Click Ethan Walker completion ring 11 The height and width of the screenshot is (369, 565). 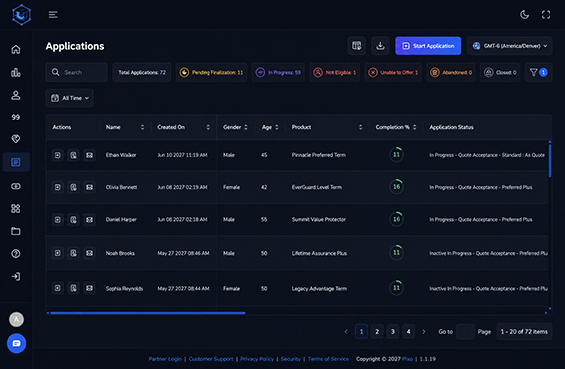tap(396, 155)
